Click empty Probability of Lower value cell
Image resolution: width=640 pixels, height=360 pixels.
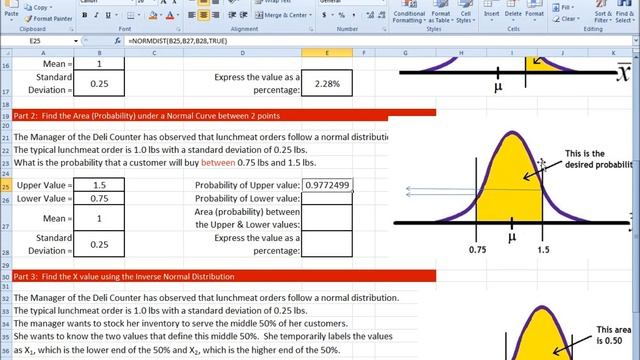pyautogui.click(x=327, y=198)
